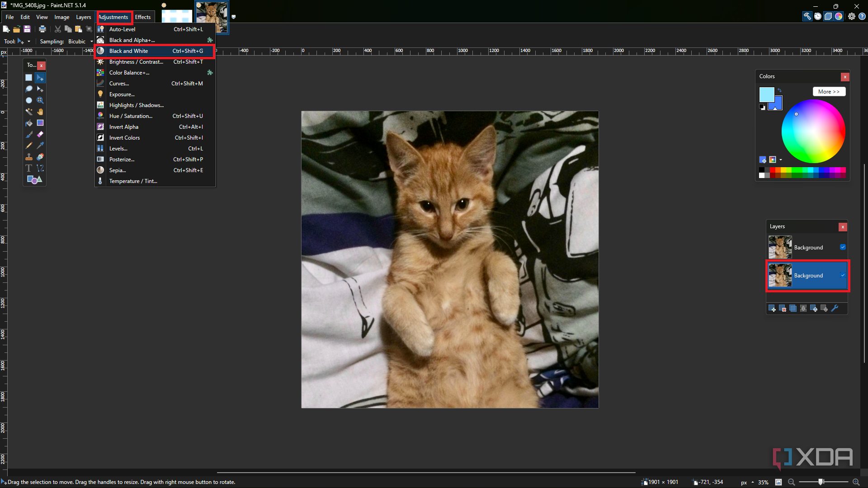This screenshot has width=868, height=488.
Task: Select the Eraser tool
Action: tap(40, 134)
